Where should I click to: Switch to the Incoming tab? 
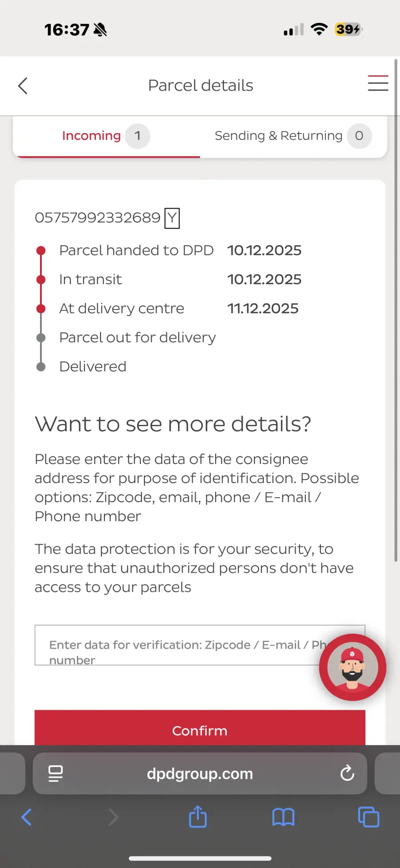pos(92,136)
